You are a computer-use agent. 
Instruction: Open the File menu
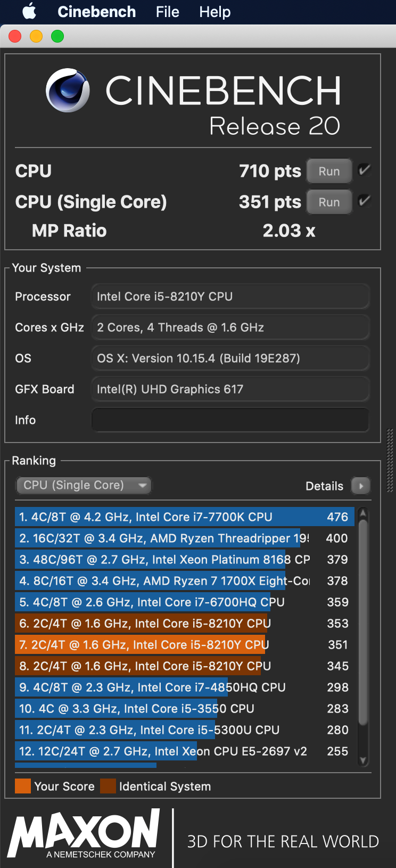(168, 12)
